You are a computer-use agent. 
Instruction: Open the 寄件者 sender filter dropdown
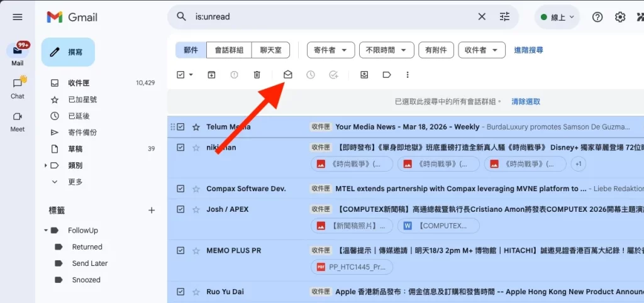coord(330,50)
